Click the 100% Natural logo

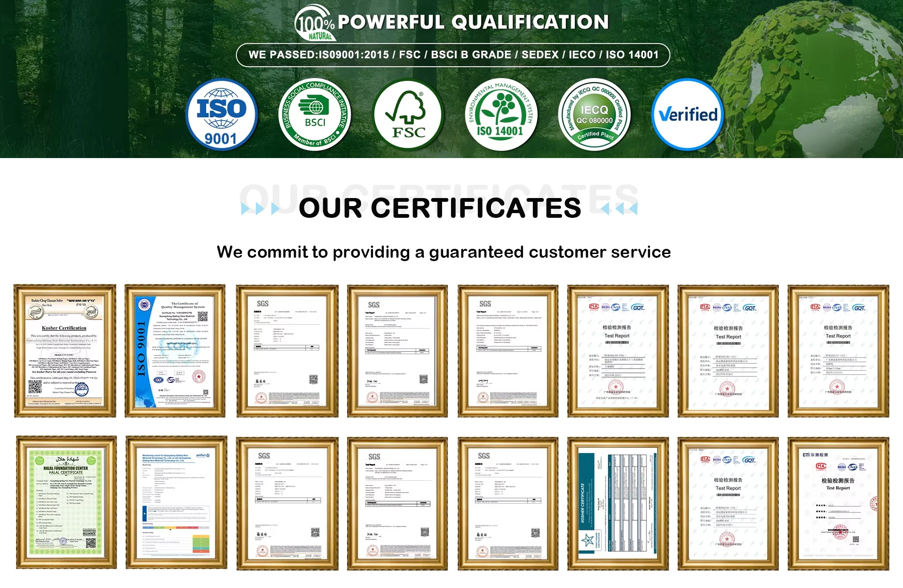314,24
